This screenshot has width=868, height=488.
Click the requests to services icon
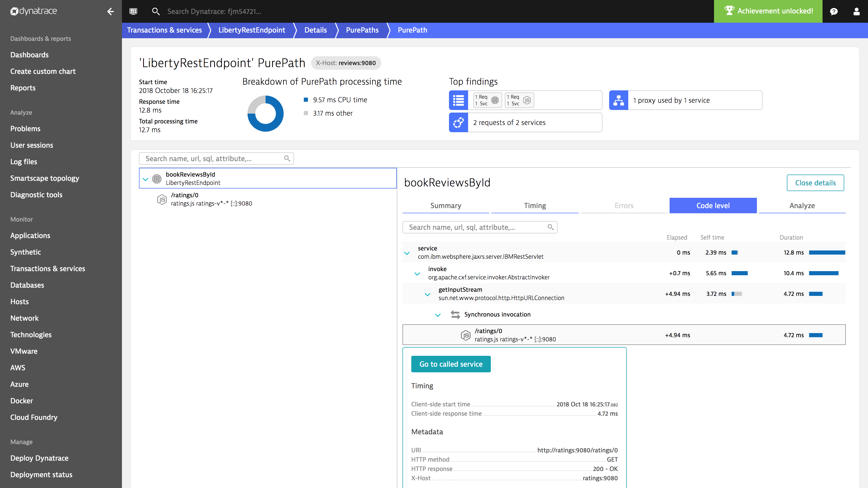click(x=459, y=122)
